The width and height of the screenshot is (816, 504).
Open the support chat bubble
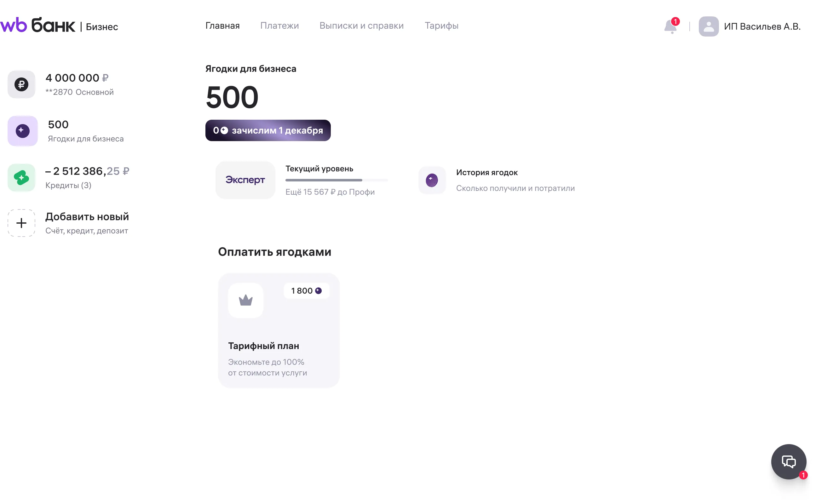[788, 461]
